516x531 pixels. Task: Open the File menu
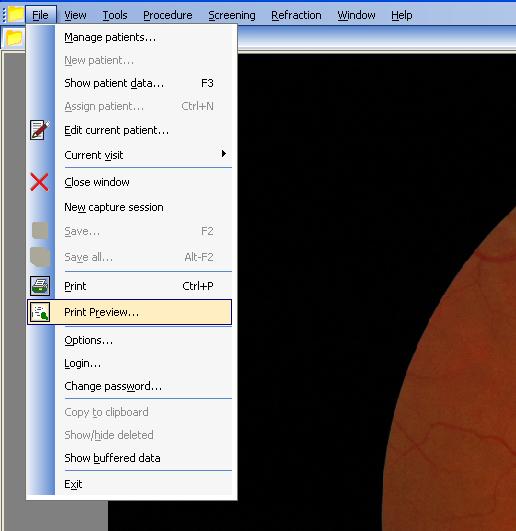[40, 15]
